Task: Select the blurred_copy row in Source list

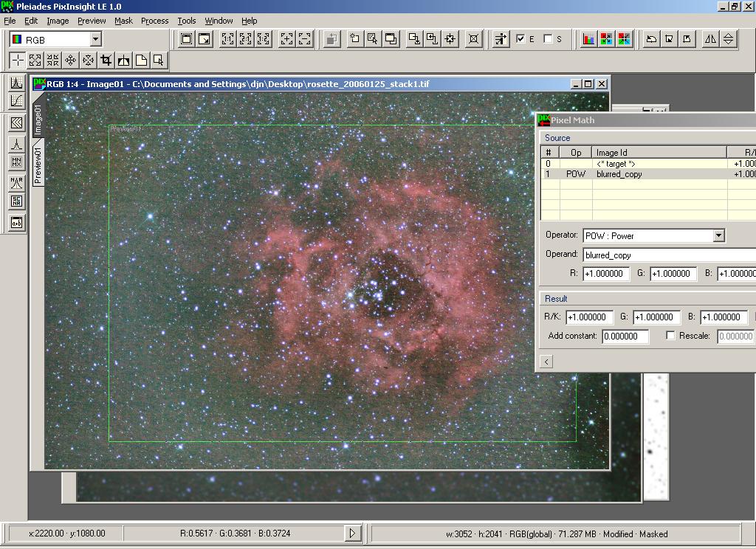Action: coord(619,174)
